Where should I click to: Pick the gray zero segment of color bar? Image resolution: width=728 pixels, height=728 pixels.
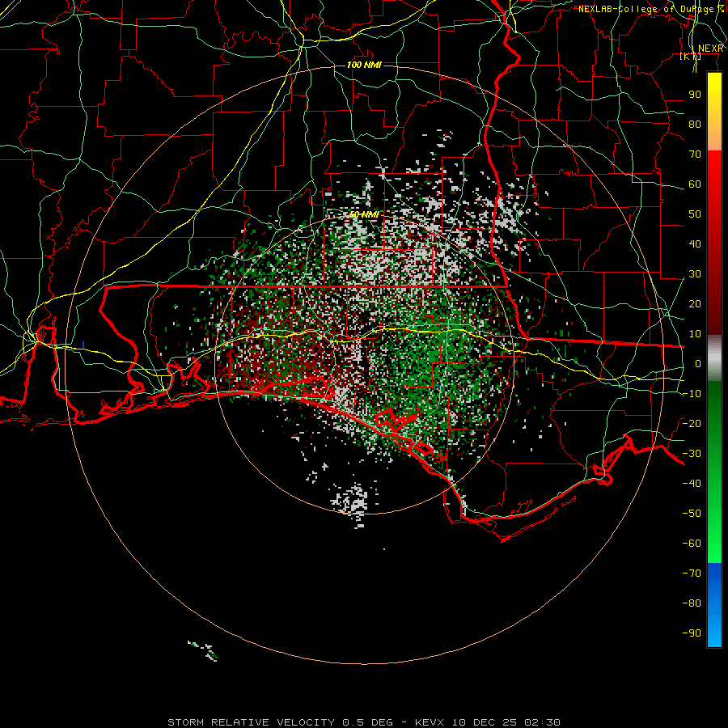(x=714, y=358)
